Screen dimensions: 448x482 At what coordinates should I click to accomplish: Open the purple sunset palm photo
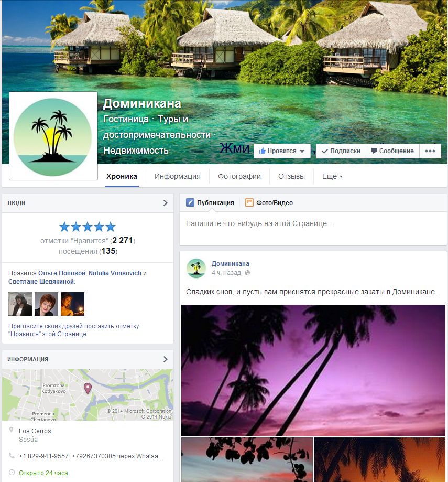pyautogui.click(x=313, y=370)
